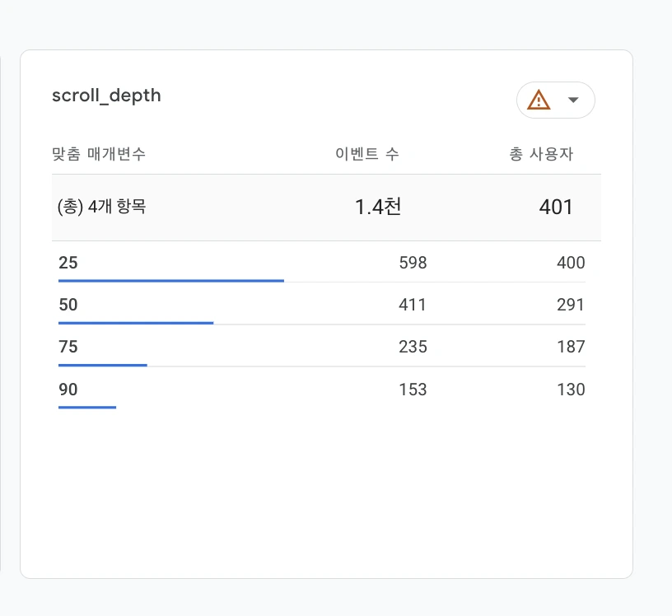Expand the data quality dropdown arrow
This screenshot has height=616, width=672.
point(574,100)
